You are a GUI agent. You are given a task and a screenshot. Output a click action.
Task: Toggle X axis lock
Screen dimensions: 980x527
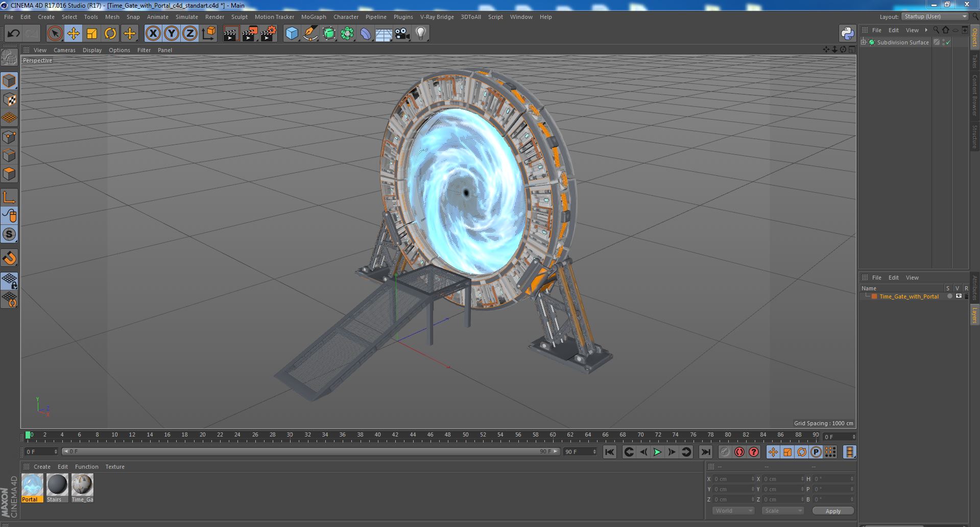coord(153,34)
